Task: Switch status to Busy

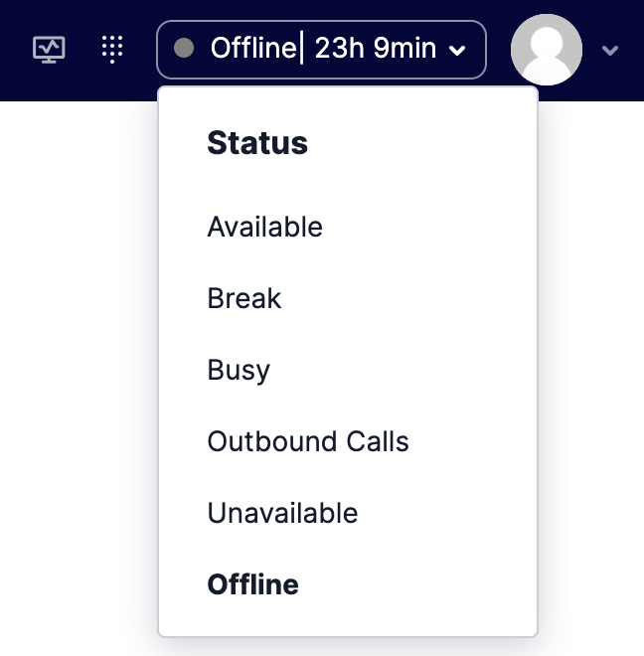Action: point(239,370)
